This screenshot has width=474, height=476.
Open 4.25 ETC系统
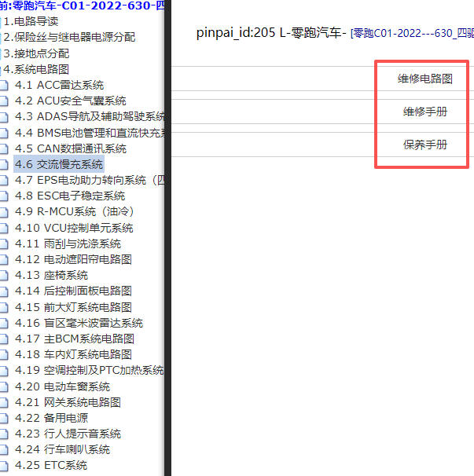[51, 465]
